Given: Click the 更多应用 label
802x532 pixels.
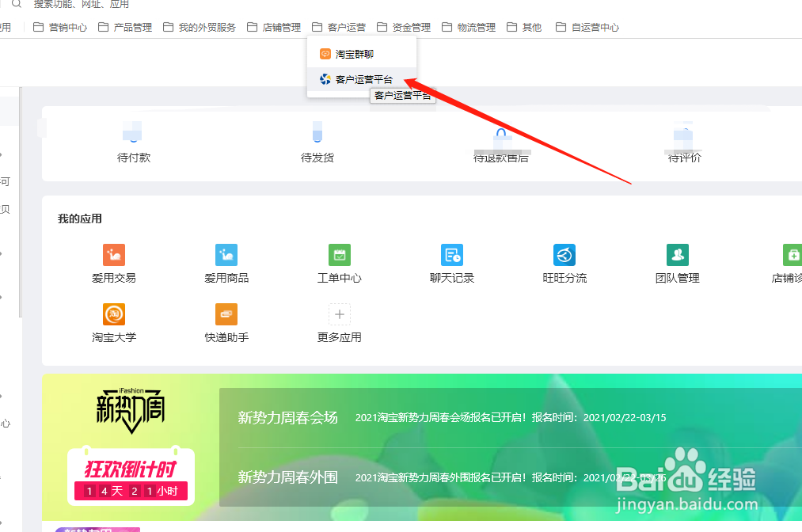Looking at the screenshot, I should (339, 337).
